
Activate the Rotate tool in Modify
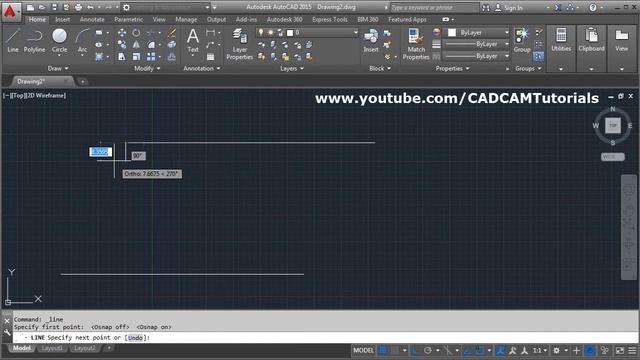pos(136,33)
